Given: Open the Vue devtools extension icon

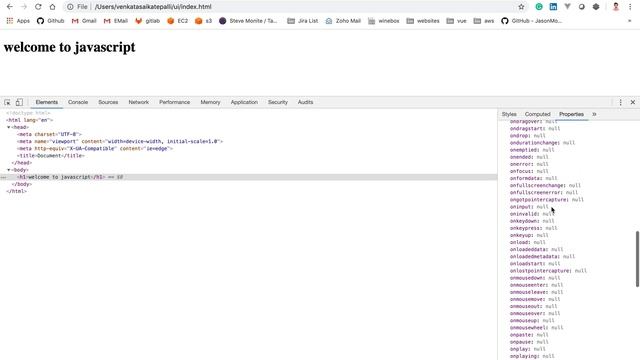Looking at the screenshot, I should click(x=567, y=7).
